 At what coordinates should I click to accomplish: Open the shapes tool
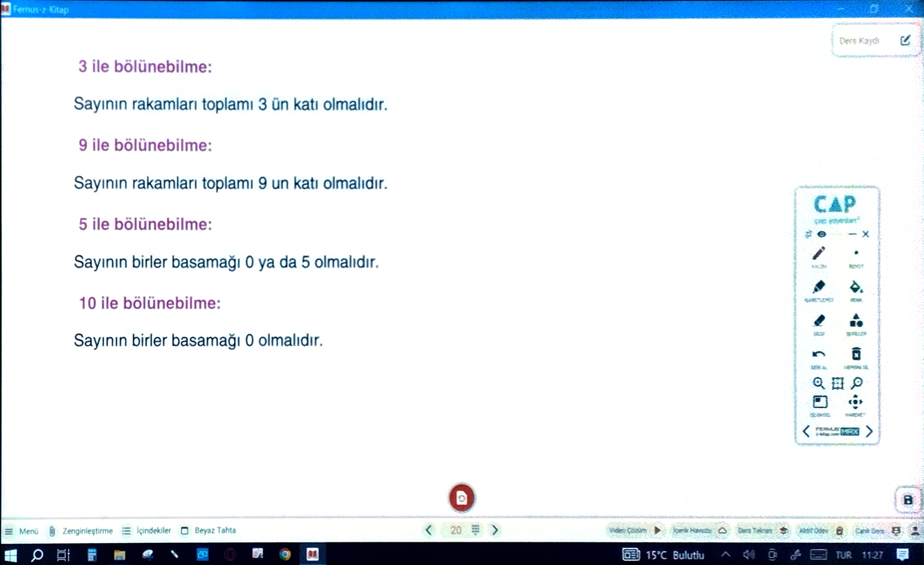[856, 321]
